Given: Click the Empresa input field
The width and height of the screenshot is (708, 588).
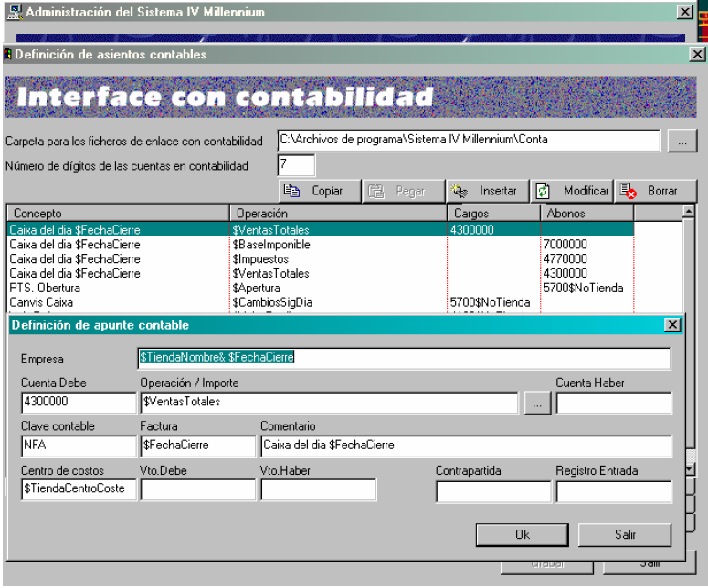Looking at the screenshot, I should [404, 358].
